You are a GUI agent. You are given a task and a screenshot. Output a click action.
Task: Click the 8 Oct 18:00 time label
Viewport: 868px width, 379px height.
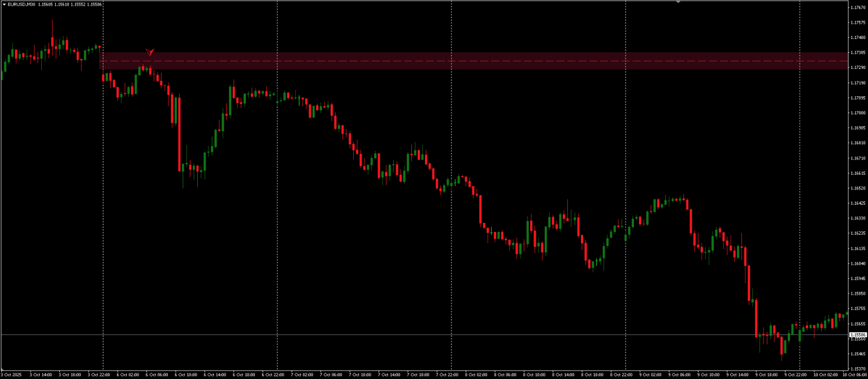click(593, 374)
